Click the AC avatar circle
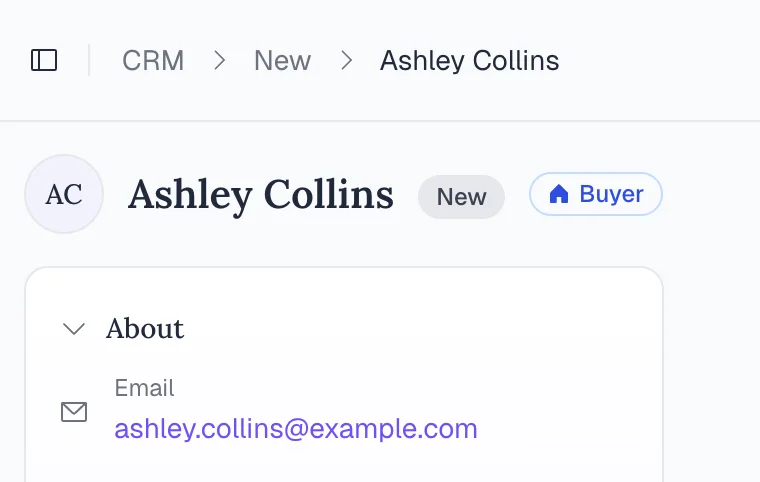760x482 pixels. pos(64,194)
